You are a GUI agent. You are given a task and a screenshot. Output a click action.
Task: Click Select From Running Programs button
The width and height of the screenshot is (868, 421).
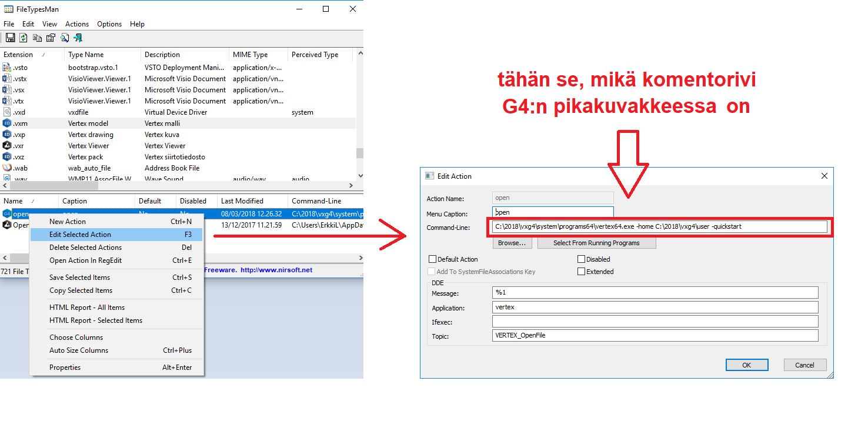point(596,243)
